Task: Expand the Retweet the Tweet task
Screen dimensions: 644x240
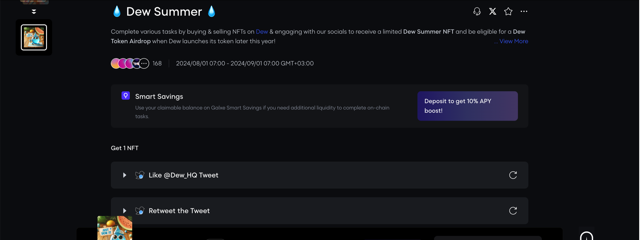Action: click(x=124, y=211)
